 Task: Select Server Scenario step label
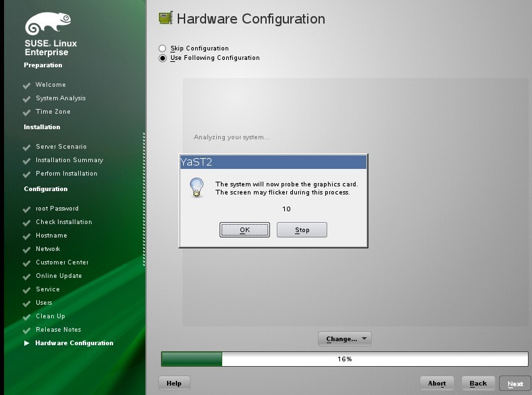[61, 147]
